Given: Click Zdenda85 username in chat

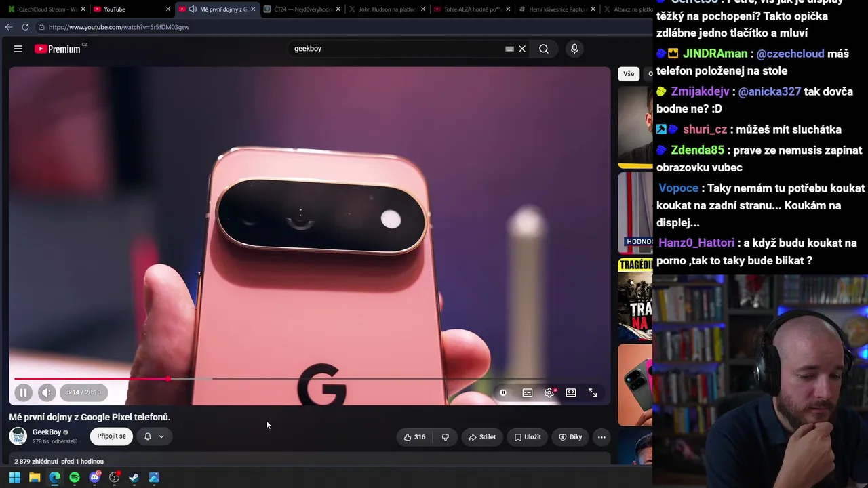Looking at the screenshot, I should pyautogui.click(x=697, y=150).
